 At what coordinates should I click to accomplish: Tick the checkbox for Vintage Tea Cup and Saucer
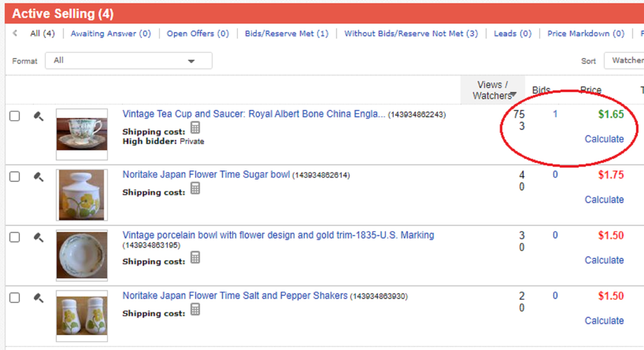(15, 116)
